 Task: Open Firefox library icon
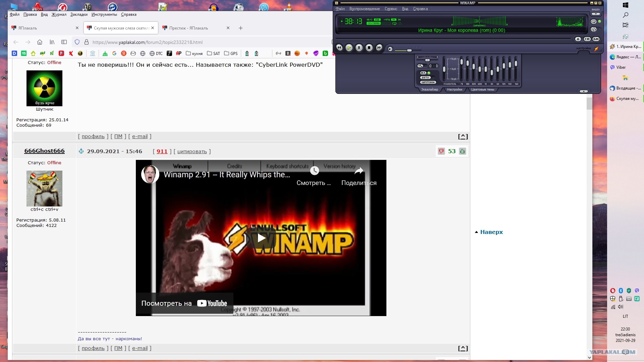click(x=52, y=42)
